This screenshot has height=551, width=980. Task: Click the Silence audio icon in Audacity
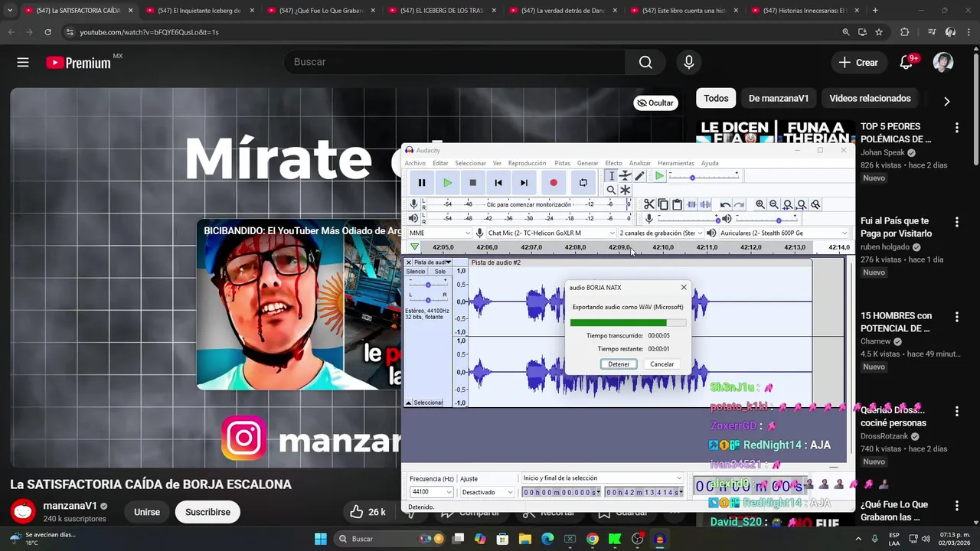click(705, 204)
